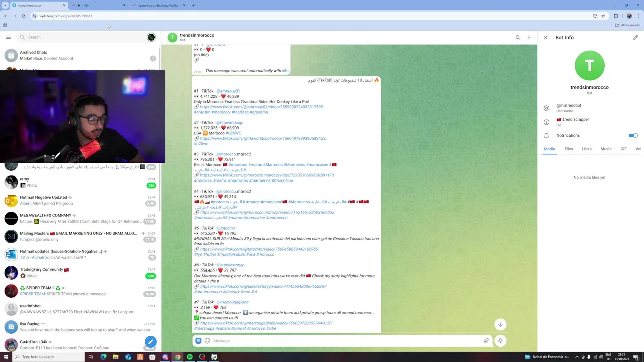Open Gu4rd1an L34k chat

(x=80, y=345)
